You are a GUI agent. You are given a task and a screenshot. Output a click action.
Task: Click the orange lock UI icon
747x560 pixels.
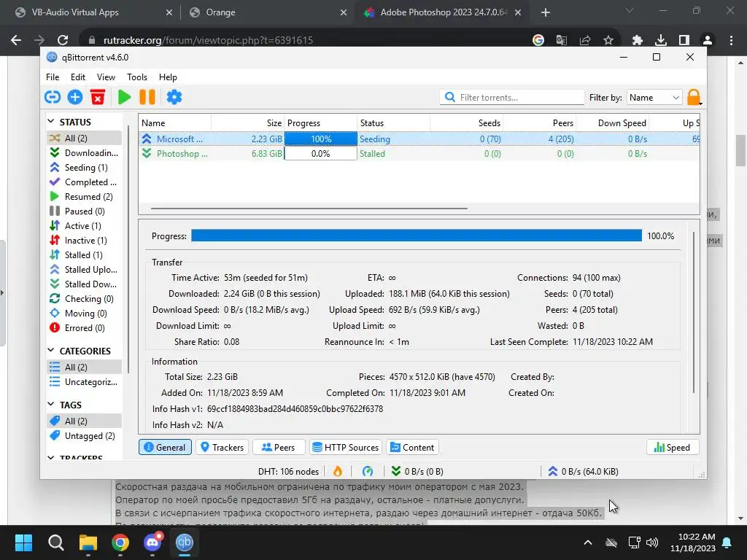pos(694,97)
